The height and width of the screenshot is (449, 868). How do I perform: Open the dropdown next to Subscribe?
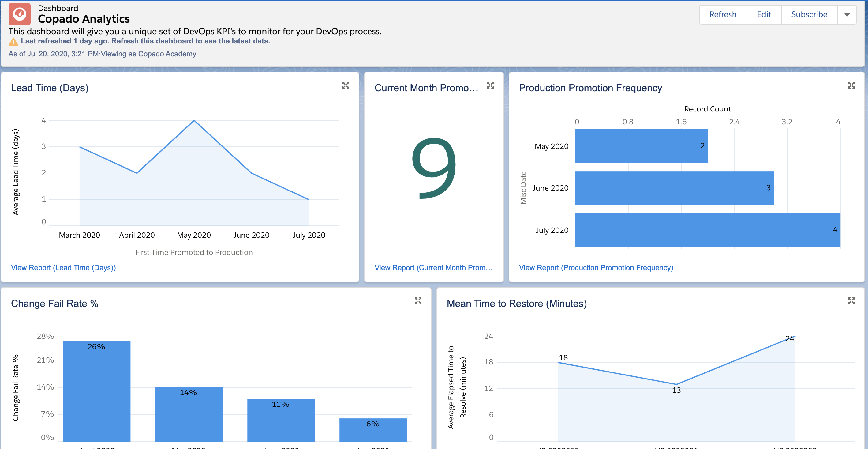click(x=847, y=14)
